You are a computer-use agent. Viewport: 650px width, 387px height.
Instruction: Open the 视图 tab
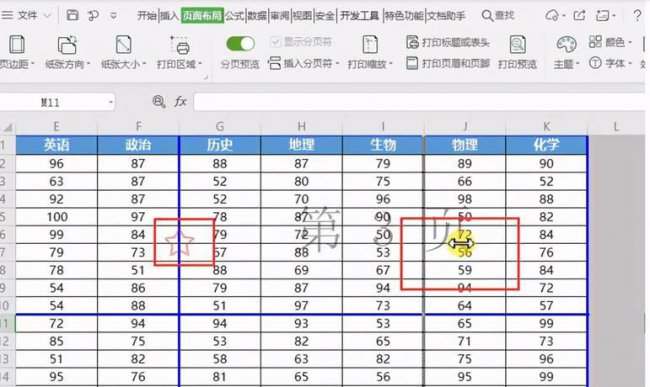point(302,16)
